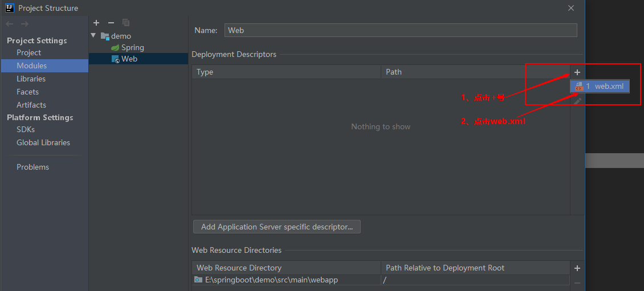Select the Web facet in tree

(x=129, y=59)
